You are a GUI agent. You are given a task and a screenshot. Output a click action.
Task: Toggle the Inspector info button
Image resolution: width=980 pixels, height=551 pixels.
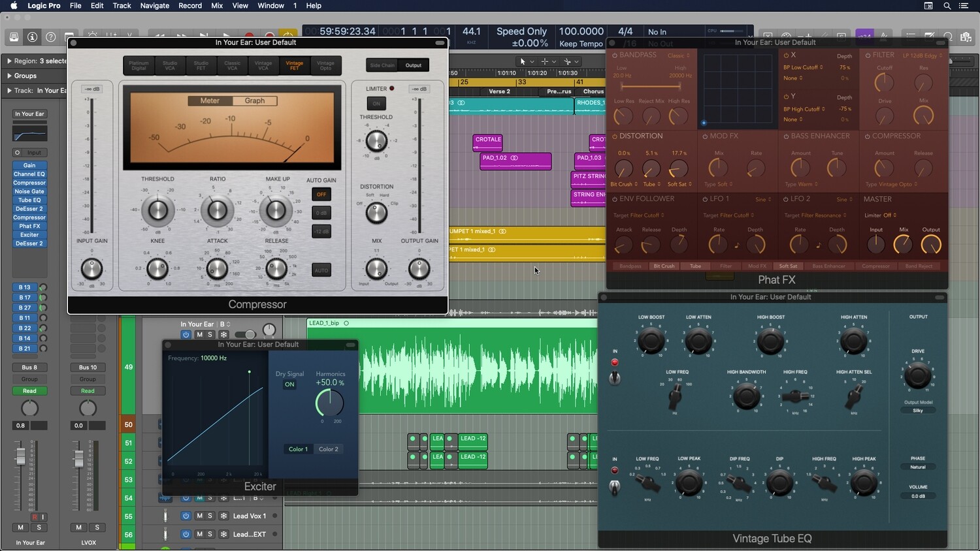pyautogui.click(x=32, y=37)
